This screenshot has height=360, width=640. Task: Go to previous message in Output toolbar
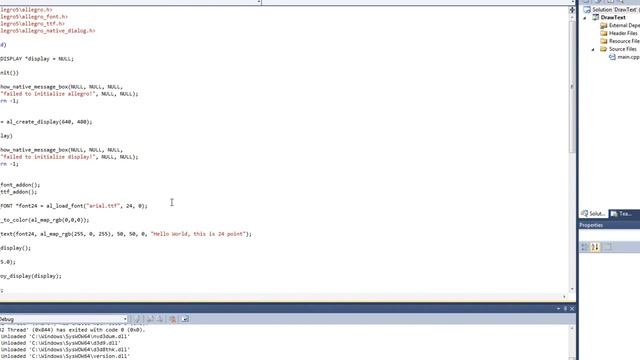point(150,319)
